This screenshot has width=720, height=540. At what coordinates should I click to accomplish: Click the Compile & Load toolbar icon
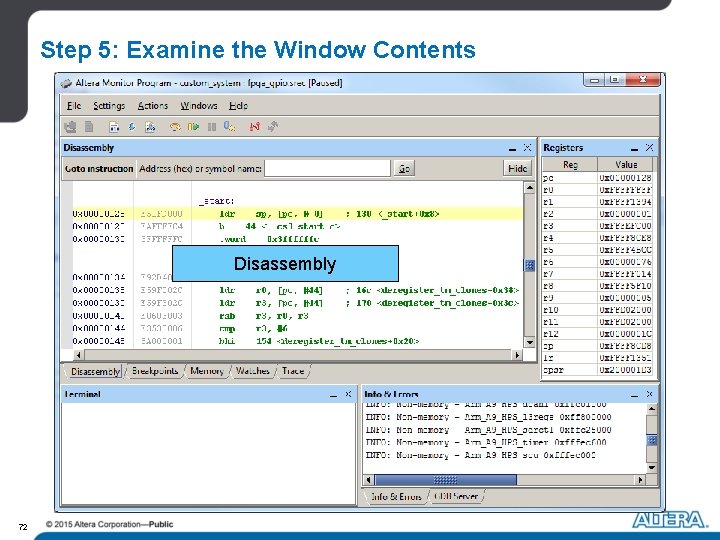point(150,127)
